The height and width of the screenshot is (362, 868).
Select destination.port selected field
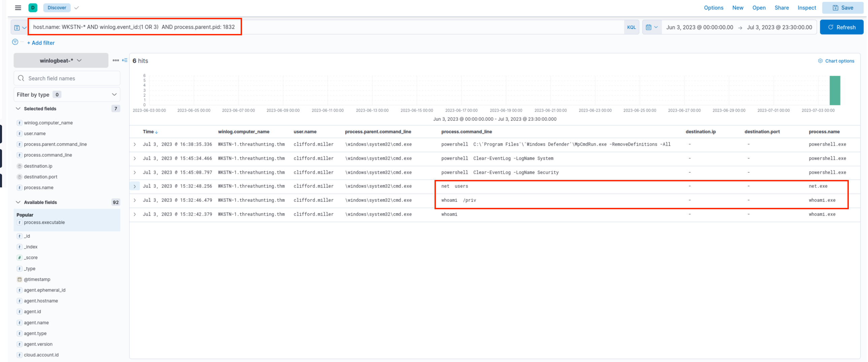(40, 177)
